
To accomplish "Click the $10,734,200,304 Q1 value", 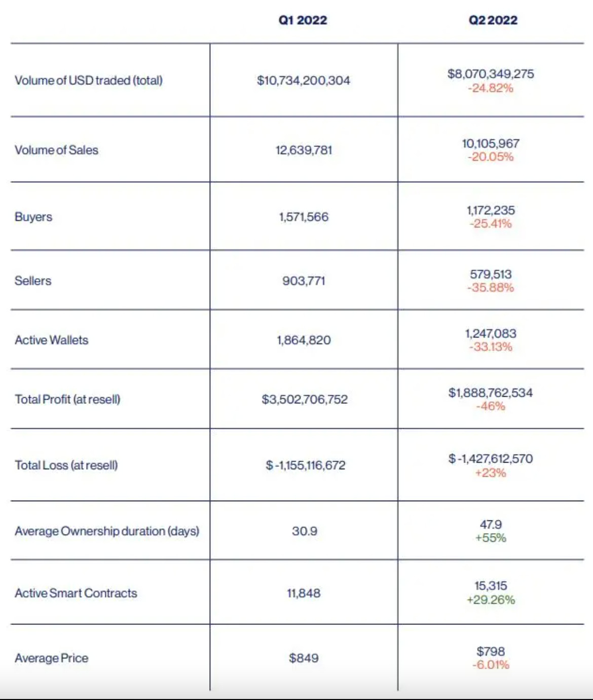I will (304, 80).
